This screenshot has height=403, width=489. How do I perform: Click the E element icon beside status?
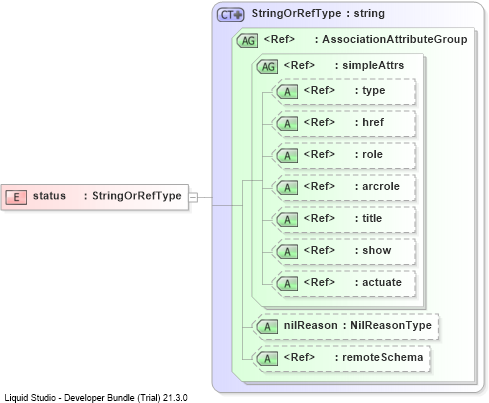click(16, 197)
